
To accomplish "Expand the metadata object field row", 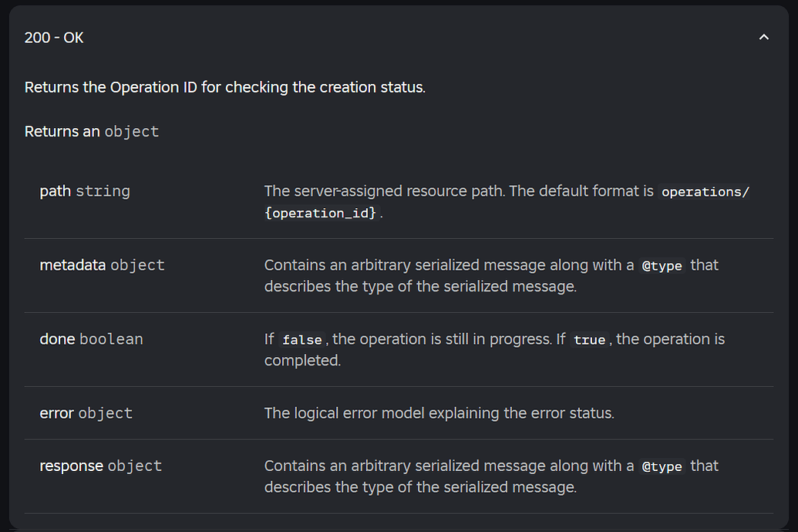I will (72, 264).
